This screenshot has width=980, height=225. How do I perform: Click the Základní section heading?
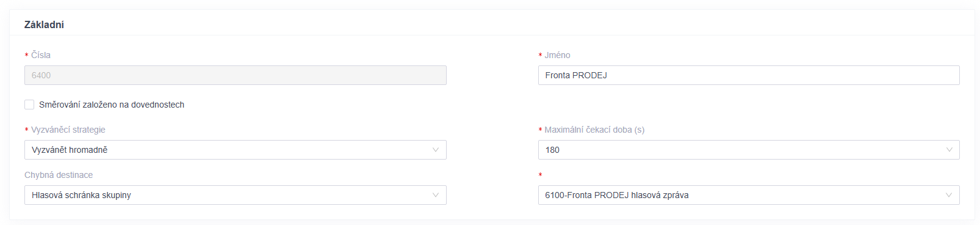coord(44,24)
